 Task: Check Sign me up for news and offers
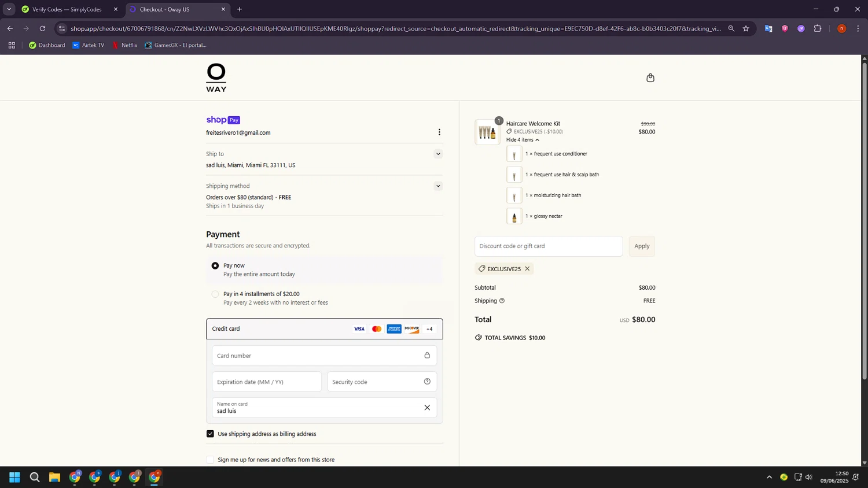[x=210, y=460]
